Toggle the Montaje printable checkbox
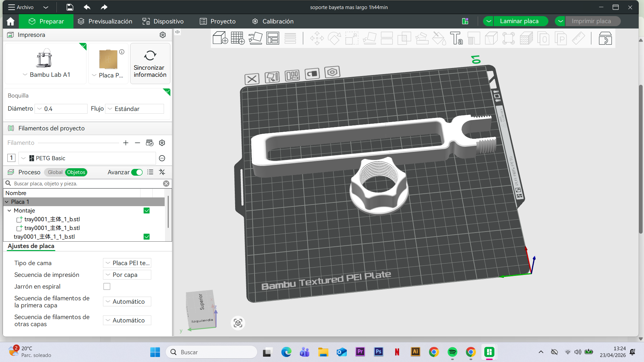This screenshot has width=644, height=362. (147, 210)
